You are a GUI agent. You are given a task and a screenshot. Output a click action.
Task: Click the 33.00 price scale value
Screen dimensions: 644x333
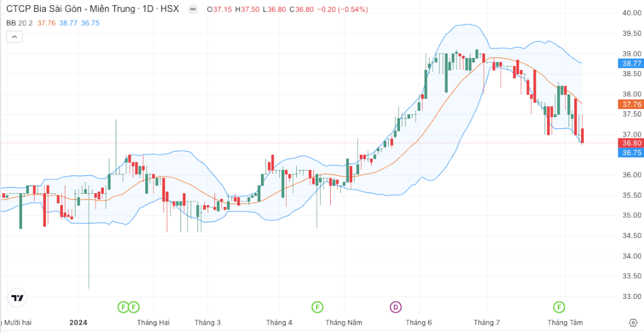(x=631, y=297)
